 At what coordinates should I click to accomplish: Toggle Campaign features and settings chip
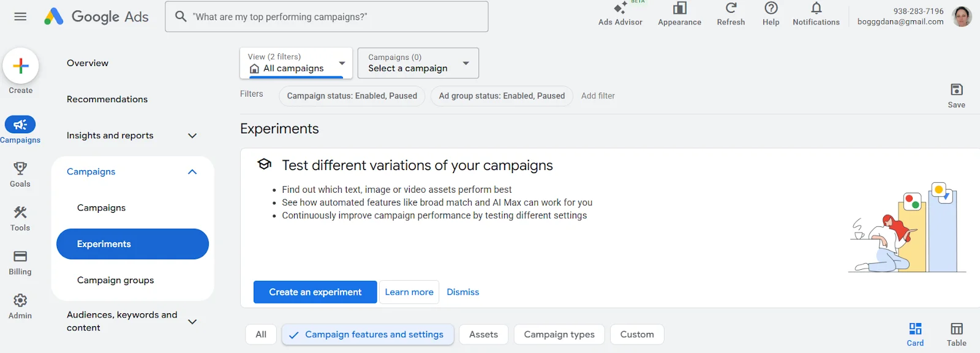pos(367,335)
